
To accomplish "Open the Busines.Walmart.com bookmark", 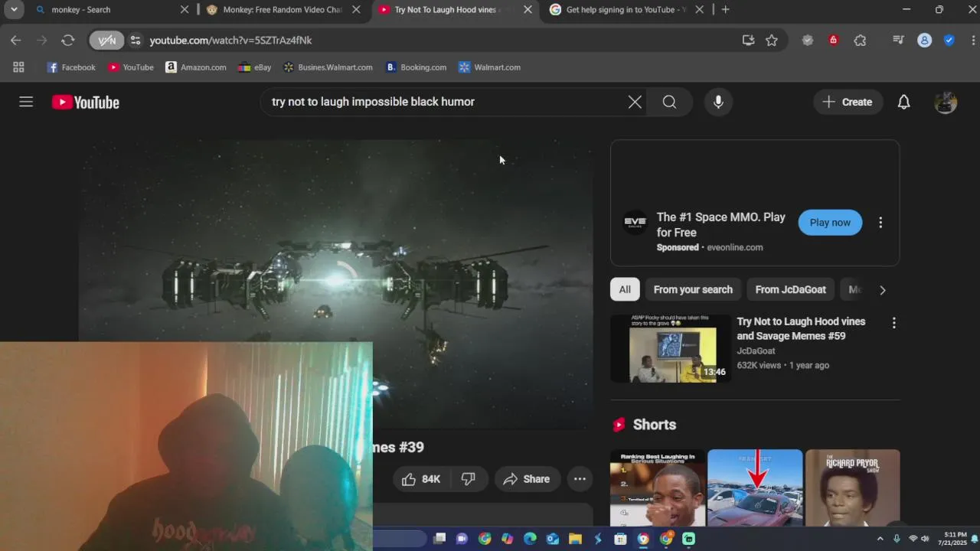I will click(328, 67).
